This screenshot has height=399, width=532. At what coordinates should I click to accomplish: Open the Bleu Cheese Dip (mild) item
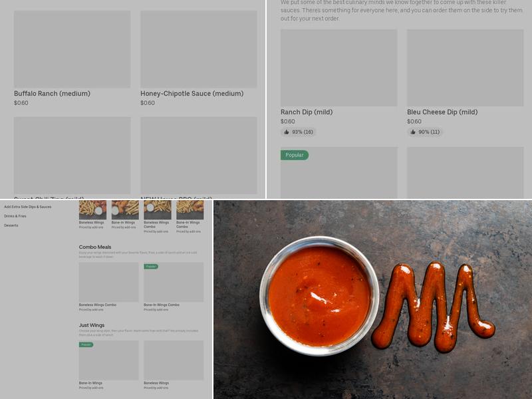coord(442,112)
